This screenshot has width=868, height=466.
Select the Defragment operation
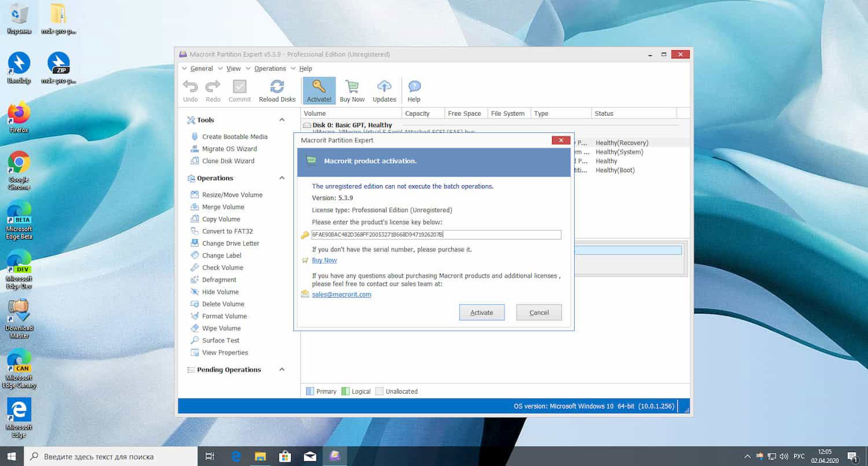219,280
